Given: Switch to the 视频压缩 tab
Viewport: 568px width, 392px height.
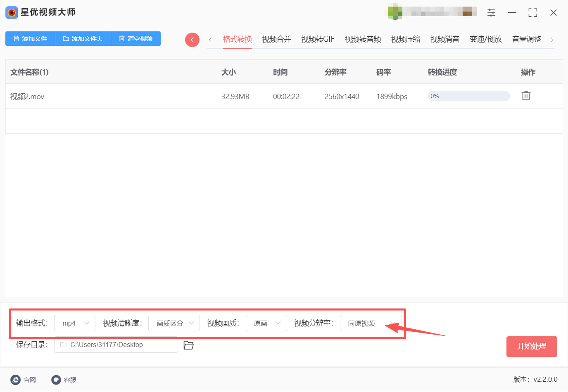Looking at the screenshot, I should pyautogui.click(x=405, y=39).
